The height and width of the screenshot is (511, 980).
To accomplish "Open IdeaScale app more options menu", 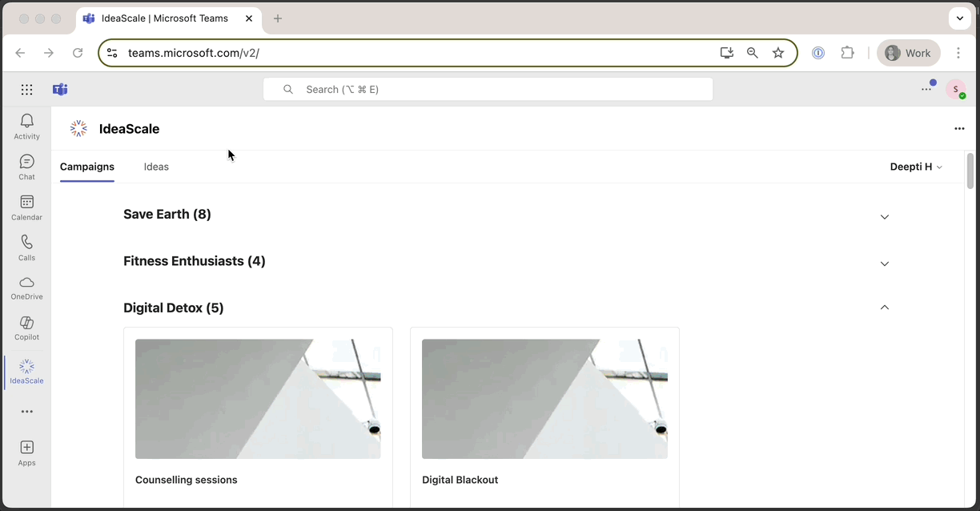I will 959,129.
